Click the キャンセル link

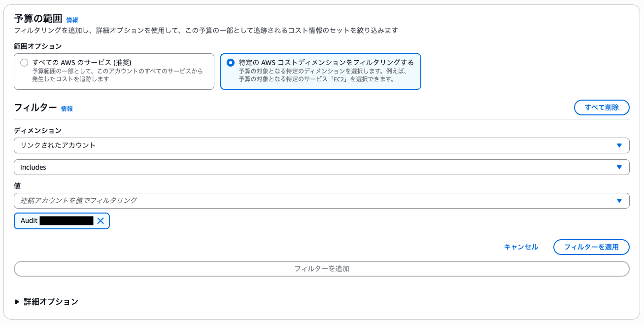pyautogui.click(x=520, y=247)
